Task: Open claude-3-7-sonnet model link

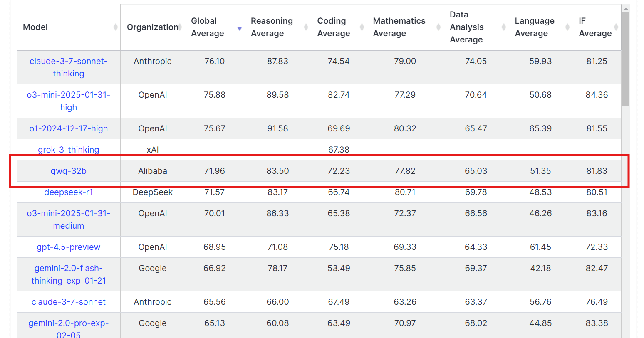Action: click(x=69, y=302)
